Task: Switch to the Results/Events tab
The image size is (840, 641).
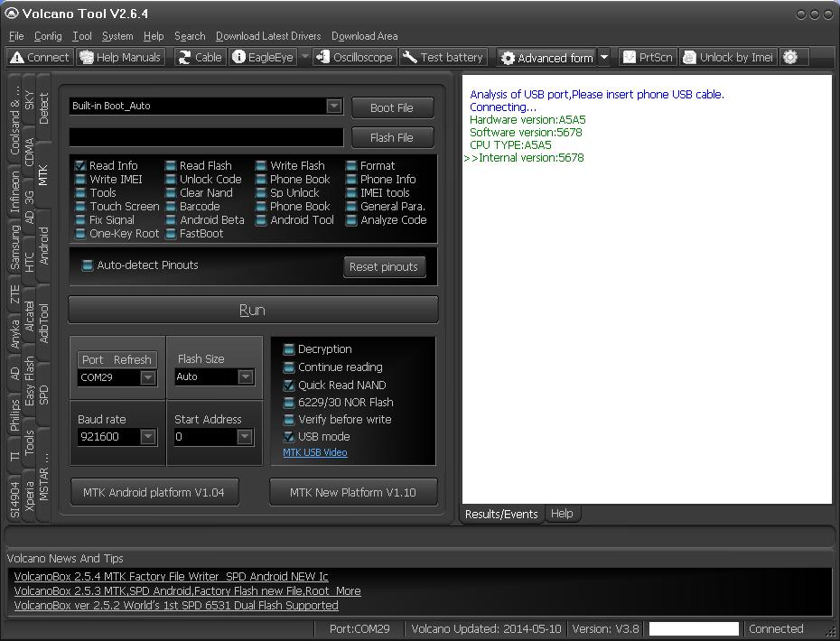Action: click(501, 514)
